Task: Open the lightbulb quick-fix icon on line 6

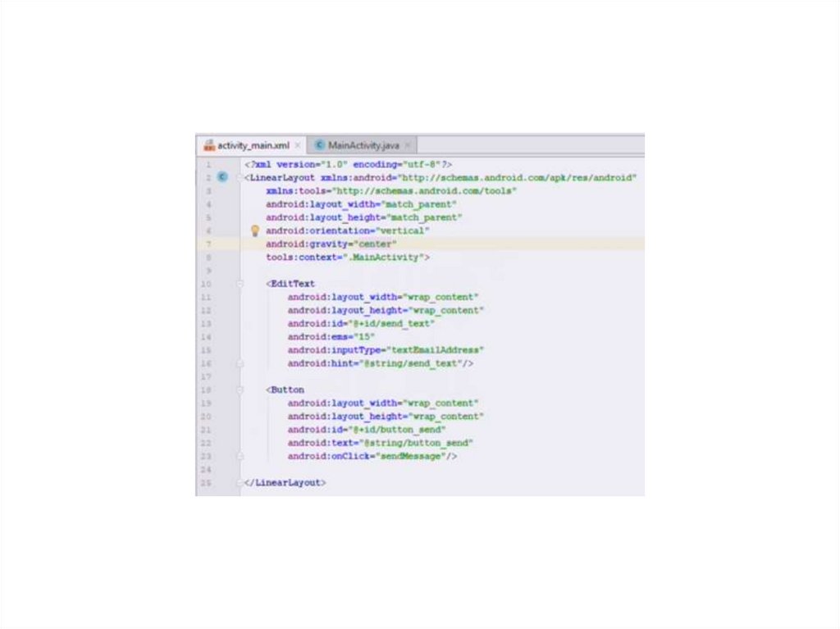Action: point(255,231)
